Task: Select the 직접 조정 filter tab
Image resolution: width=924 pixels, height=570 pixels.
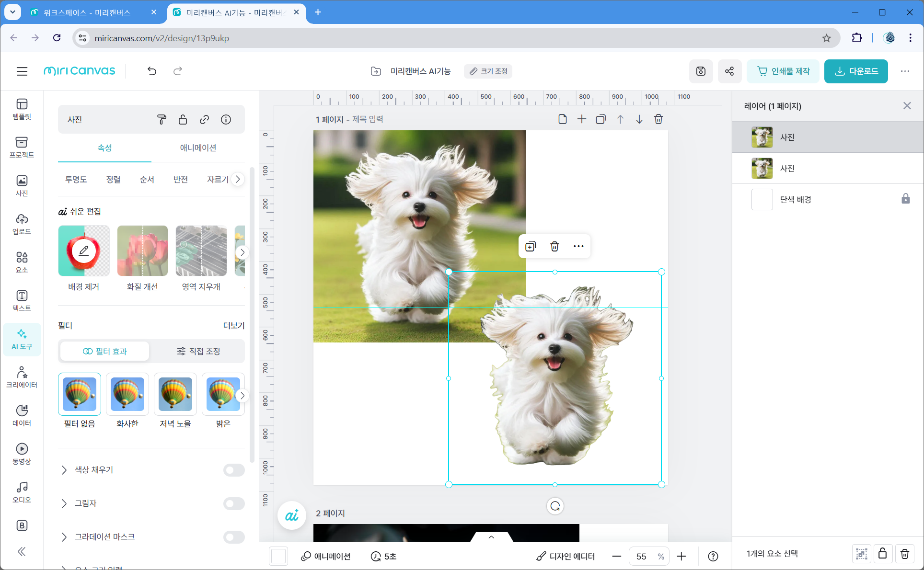Action: click(198, 351)
